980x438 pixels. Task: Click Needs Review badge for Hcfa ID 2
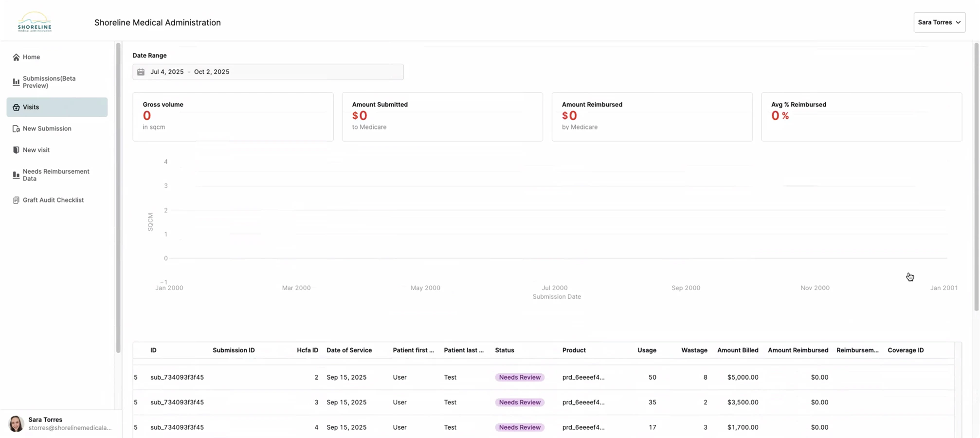(519, 378)
